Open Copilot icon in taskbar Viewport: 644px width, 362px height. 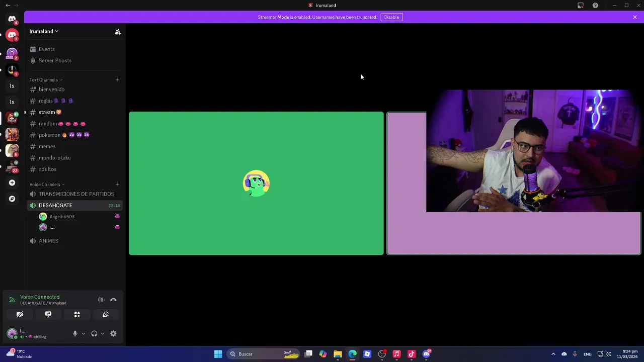click(x=323, y=354)
